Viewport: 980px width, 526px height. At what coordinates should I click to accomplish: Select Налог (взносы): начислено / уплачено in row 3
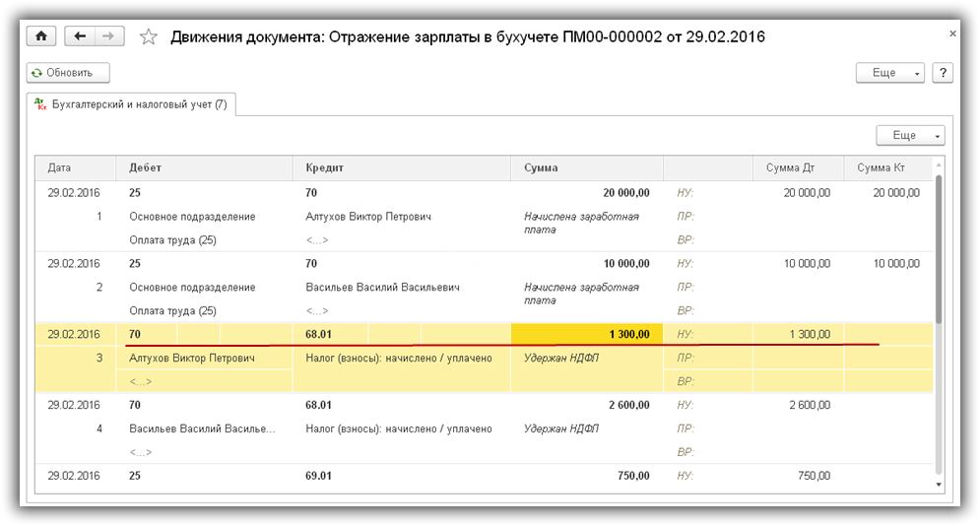399,358
